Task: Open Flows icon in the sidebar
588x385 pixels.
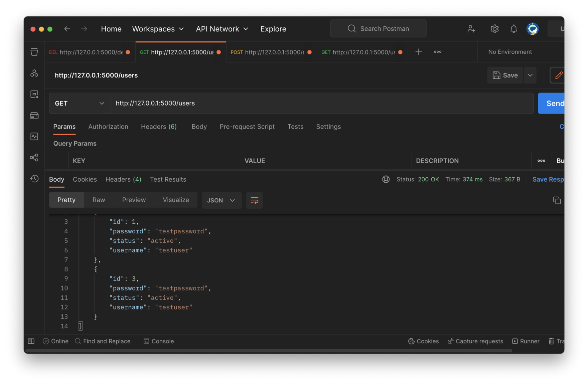Action: click(x=34, y=157)
